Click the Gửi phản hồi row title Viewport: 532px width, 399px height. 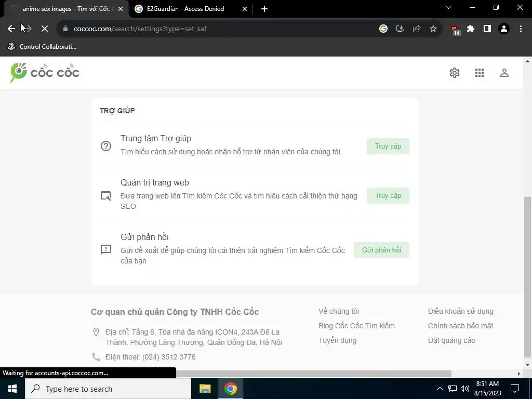pos(144,237)
